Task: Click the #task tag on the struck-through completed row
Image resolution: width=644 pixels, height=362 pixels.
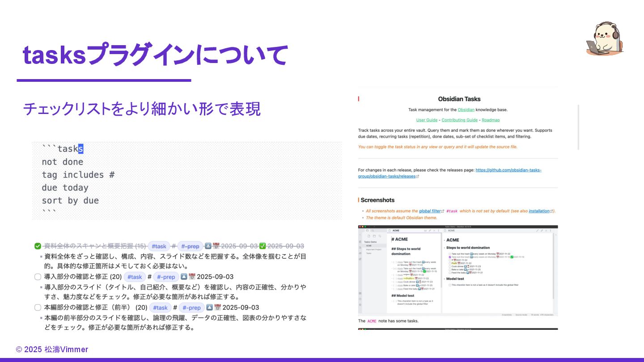Action: tap(159, 246)
